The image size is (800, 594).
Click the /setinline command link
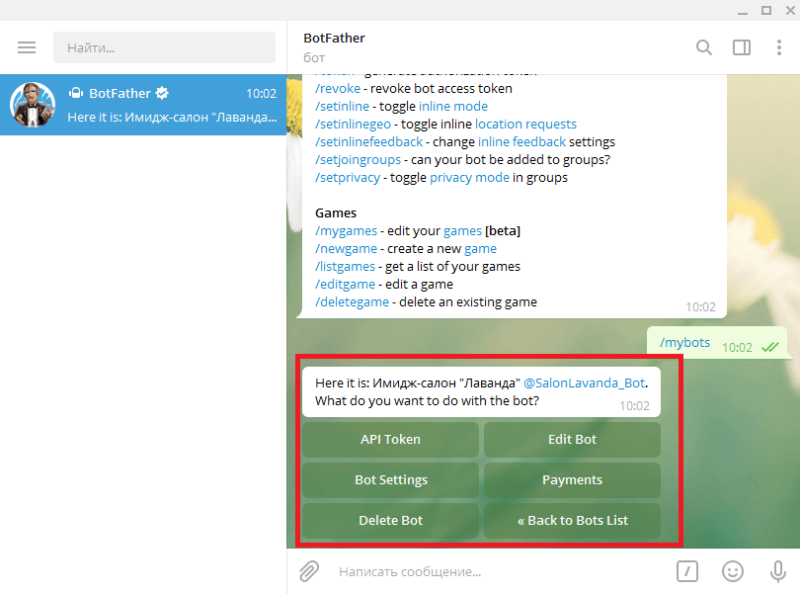coord(342,106)
